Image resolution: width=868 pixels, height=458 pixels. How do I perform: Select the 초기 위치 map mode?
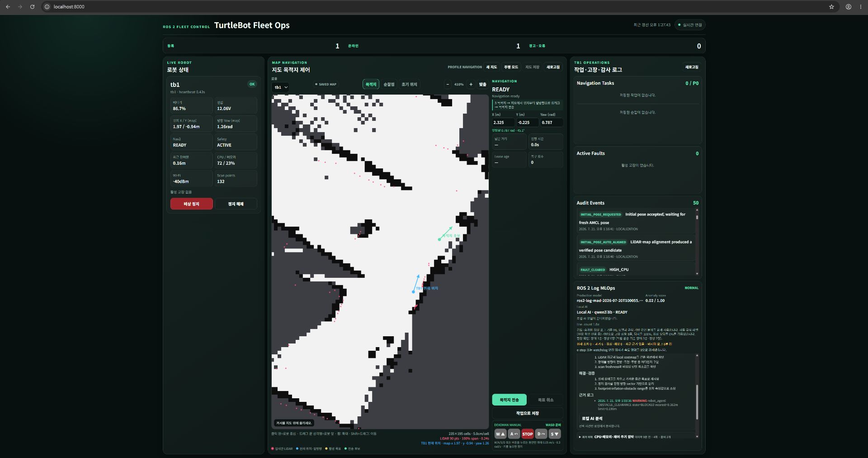[410, 84]
